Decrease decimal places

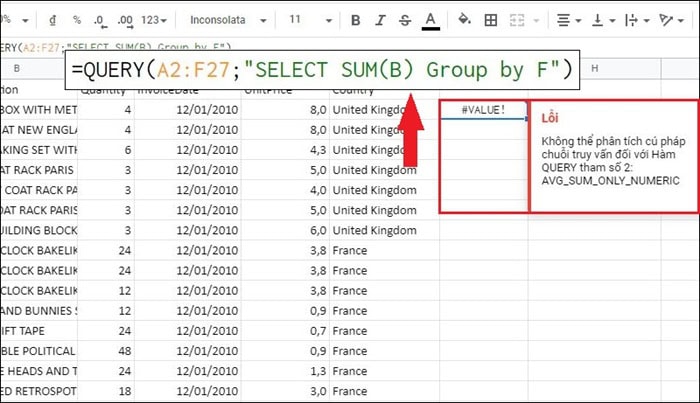pyautogui.click(x=101, y=20)
